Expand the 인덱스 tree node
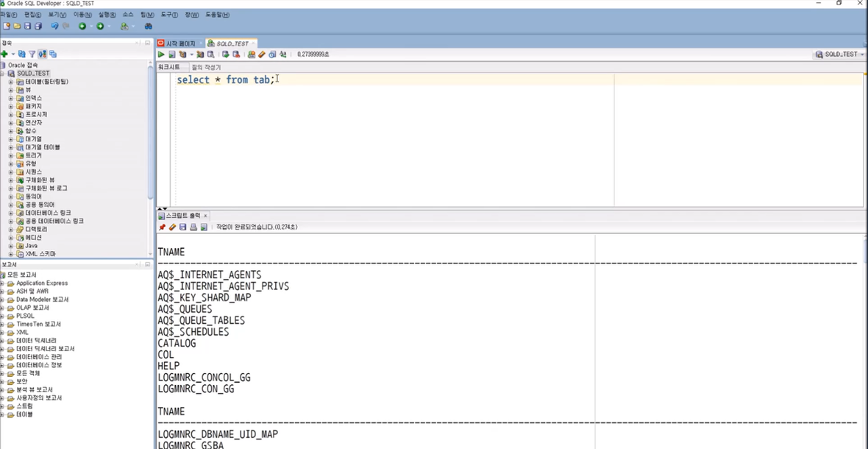This screenshot has height=449, width=868. (x=10, y=98)
